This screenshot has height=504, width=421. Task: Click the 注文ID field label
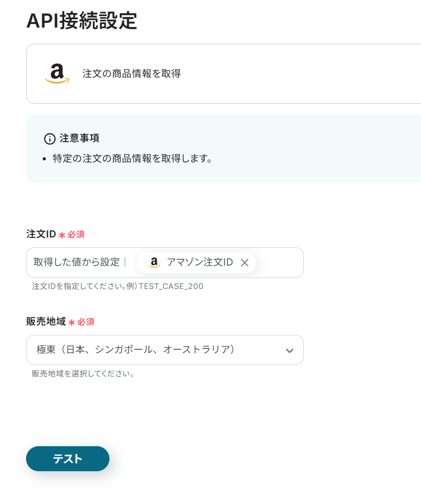[x=41, y=234]
